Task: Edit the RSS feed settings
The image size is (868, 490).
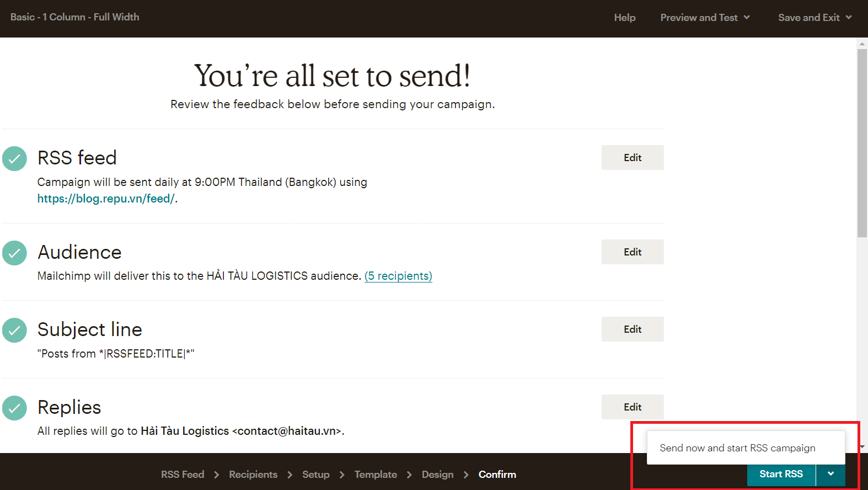Action: 632,158
